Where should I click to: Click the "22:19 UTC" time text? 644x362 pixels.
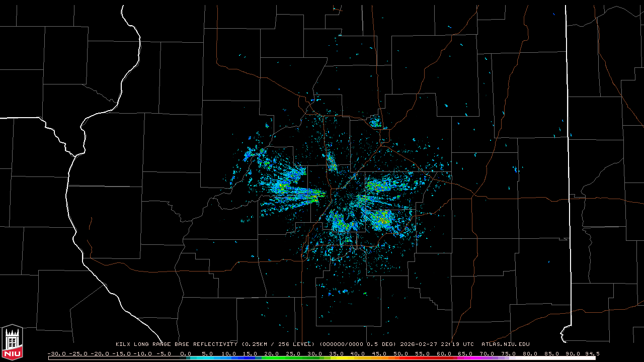point(457,344)
